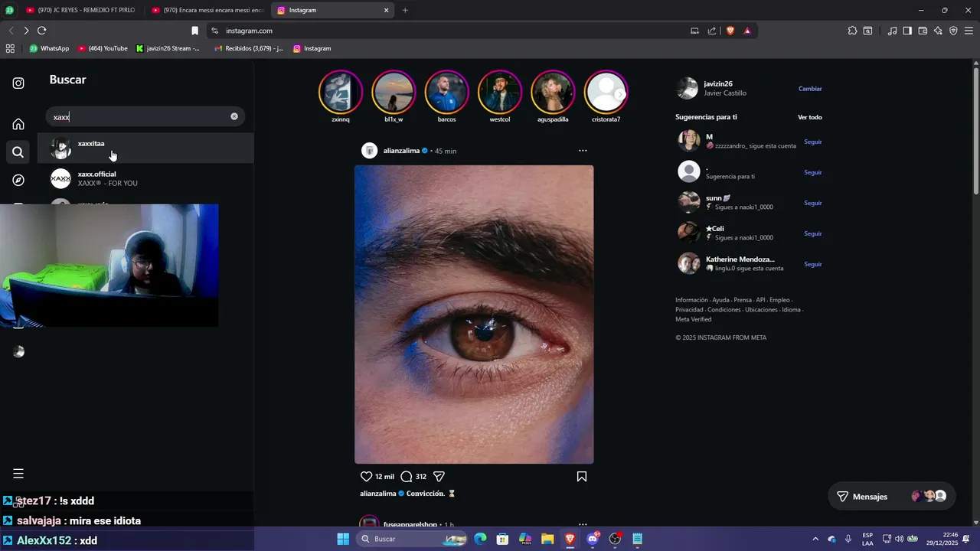Go to Home feed in Instagram sidebar
The width and height of the screenshot is (980, 551).
18,124
